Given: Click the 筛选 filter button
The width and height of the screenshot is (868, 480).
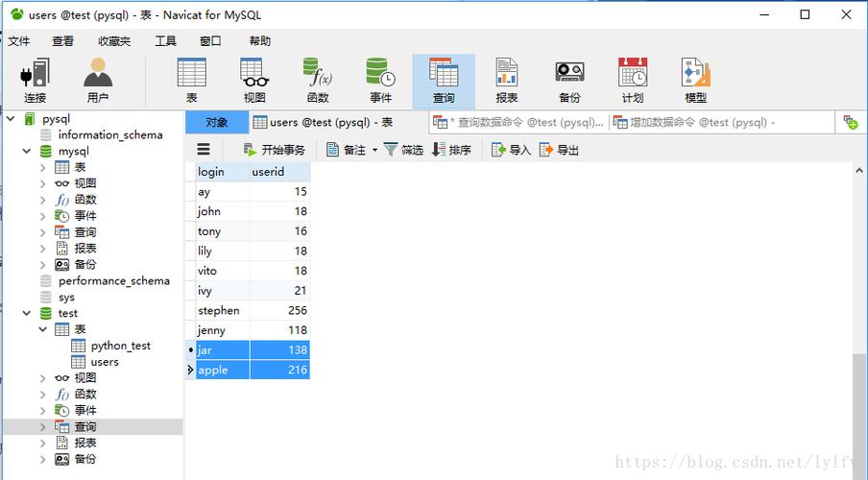Looking at the screenshot, I should pyautogui.click(x=403, y=150).
